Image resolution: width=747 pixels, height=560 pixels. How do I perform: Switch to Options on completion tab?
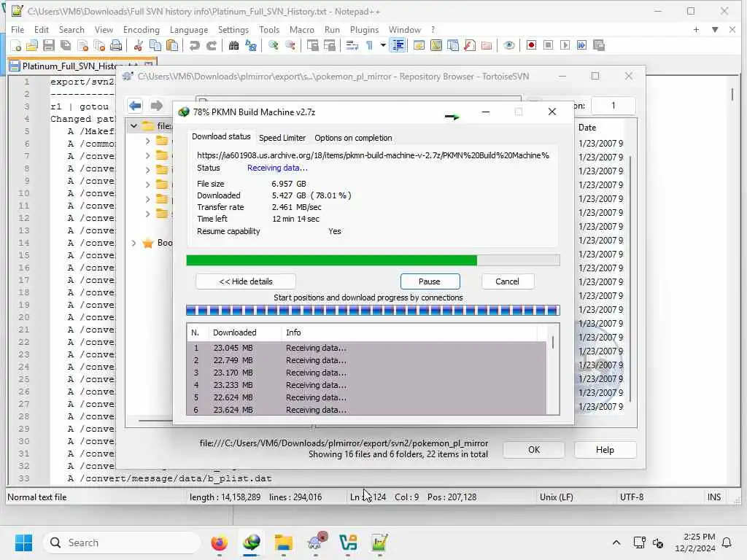click(353, 138)
